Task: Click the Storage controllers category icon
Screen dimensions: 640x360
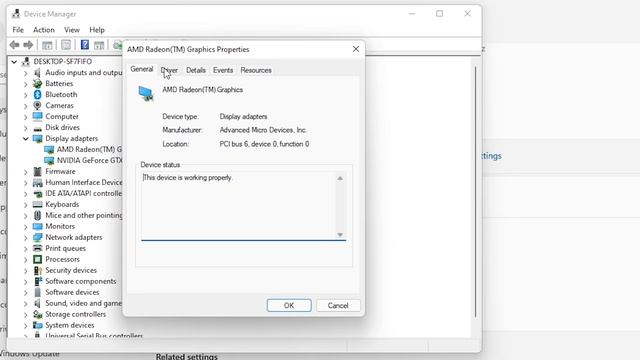Action: click(38, 314)
